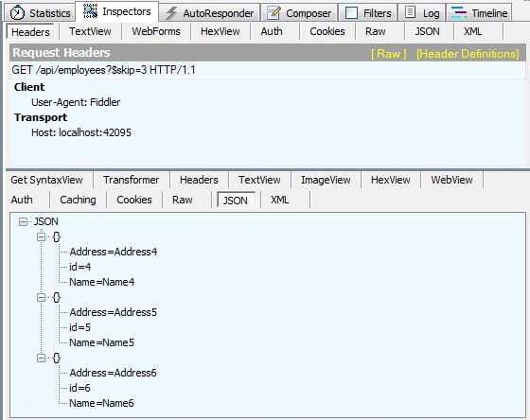Select Name=Name4 tree row
Image resolution: width=530 pixels, height=420 pixels.
(x=102, y=282)
